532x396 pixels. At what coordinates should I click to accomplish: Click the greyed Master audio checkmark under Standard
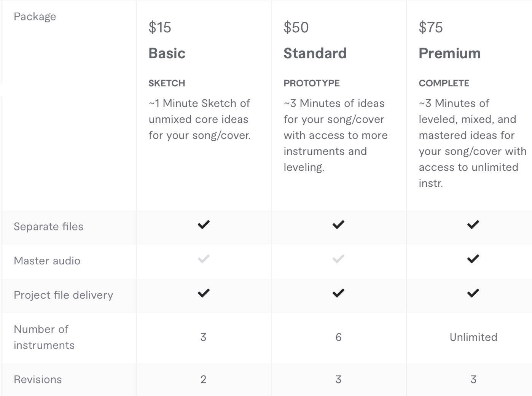(338, 259)
